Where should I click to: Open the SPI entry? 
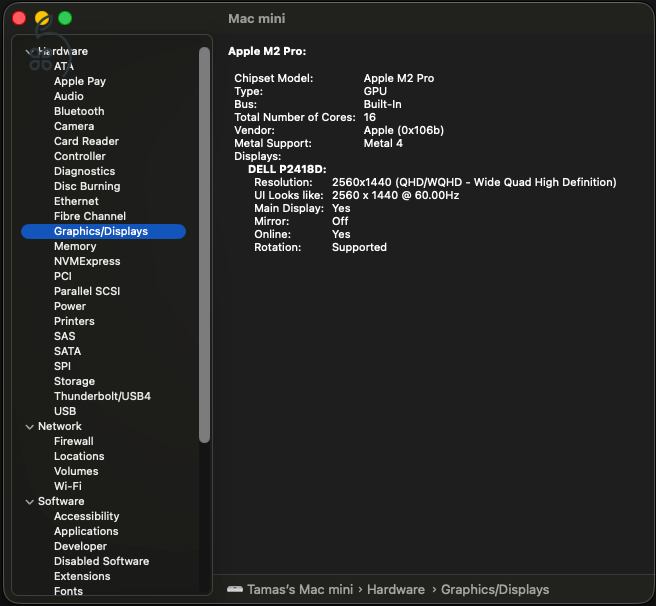[62, 366]
